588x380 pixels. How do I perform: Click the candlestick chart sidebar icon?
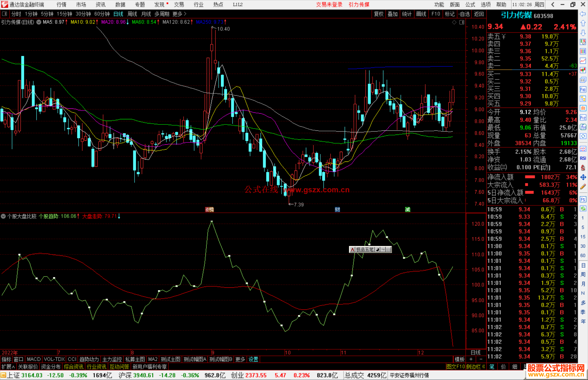click(x=583, y=70)
